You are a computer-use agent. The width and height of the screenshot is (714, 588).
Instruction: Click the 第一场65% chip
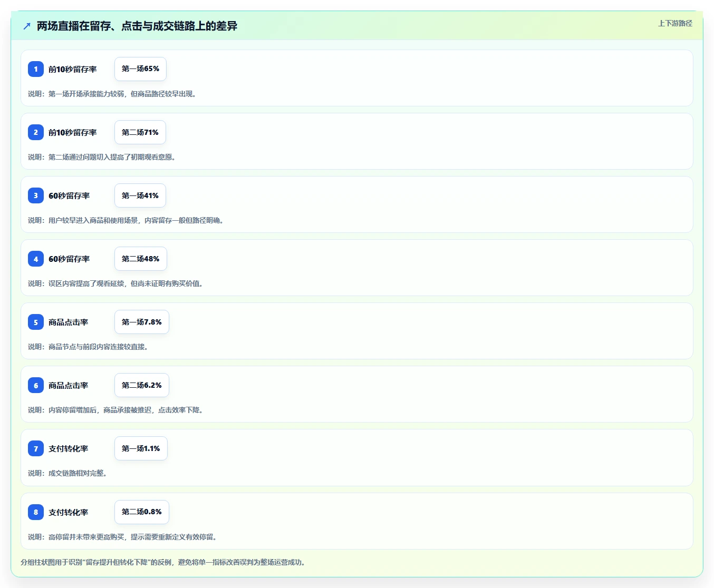click(x=140, y=69)
